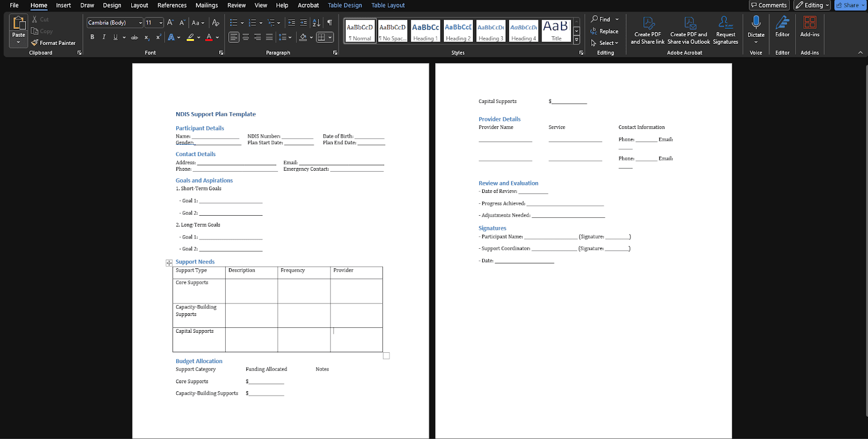This screenshot has height=439, width=868.
Task: Click the Comments button
Action: click(769, 5)
